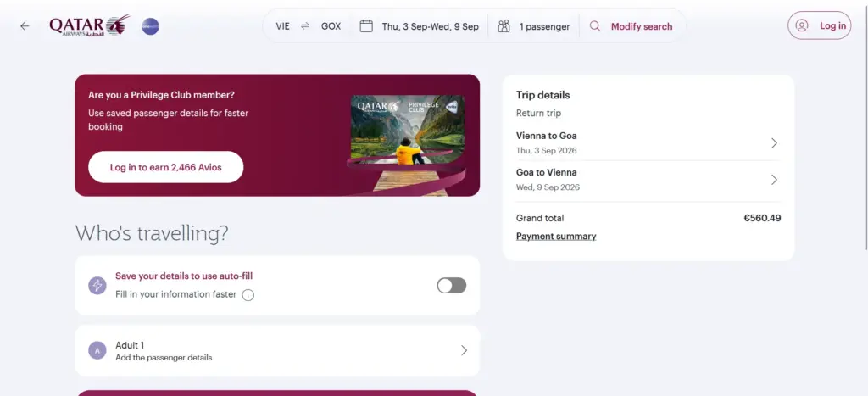This screenshot has height=396, width=868.
Task: Open Adult 1 passenger details chevron
Action: pyautogui.click(x=464, y=350)
